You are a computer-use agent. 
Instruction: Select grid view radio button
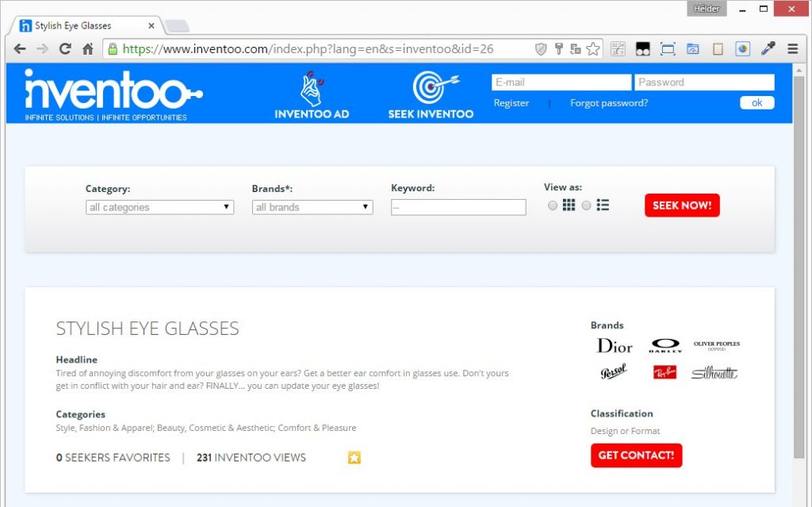pos(553,205)
